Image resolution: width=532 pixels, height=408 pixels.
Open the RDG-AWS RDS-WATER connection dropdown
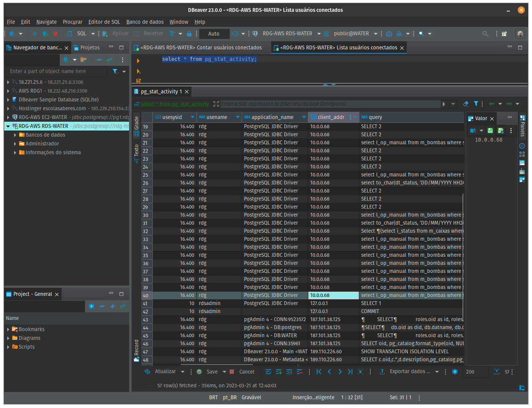[319, 33]
